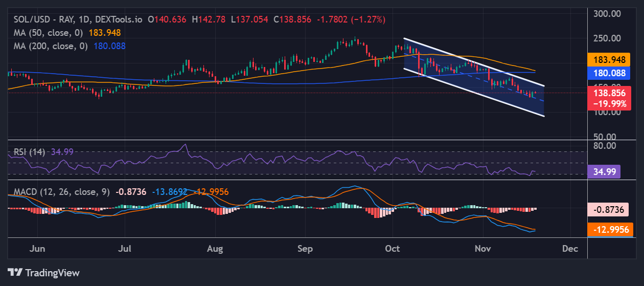Click the purple 34.99 RSI value tag
The width and height of the screenshot is (644, 286).
click(x=605, y=172)
